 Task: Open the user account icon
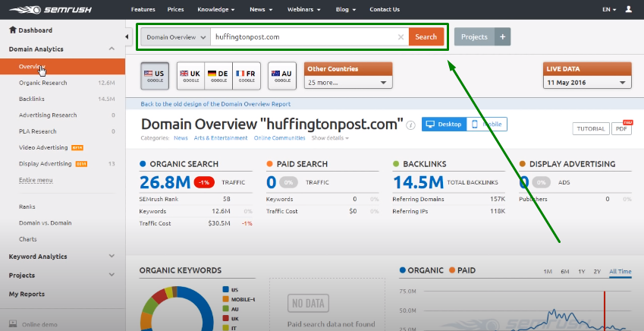pos(628,10)
